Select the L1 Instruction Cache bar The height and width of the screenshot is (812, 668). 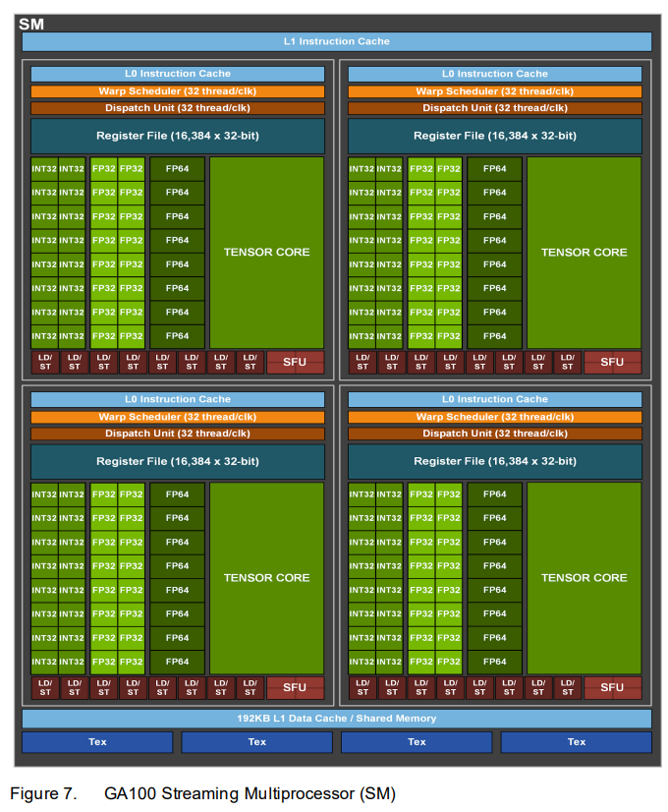(336, 41)
